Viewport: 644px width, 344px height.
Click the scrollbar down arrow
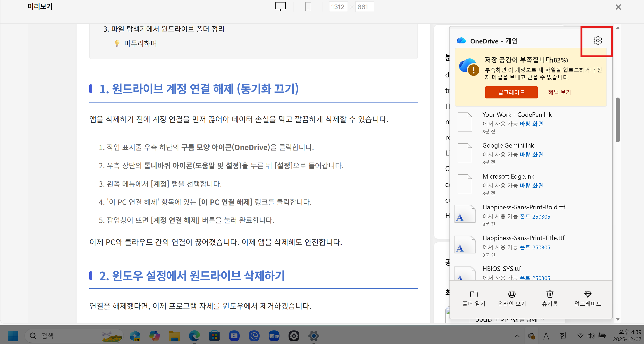(618, 319)
